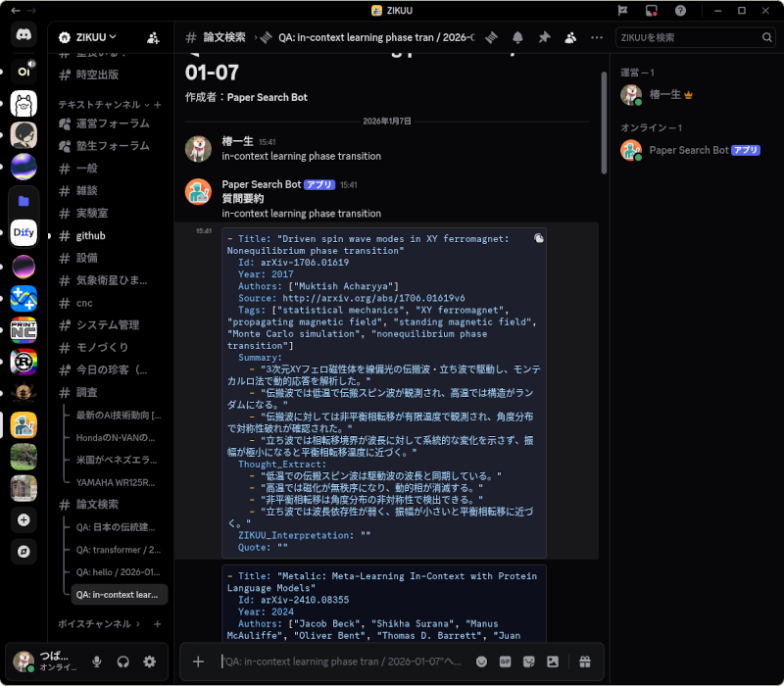Open the github channel
The image size is (784, 686).
click(x=90, y=236)
